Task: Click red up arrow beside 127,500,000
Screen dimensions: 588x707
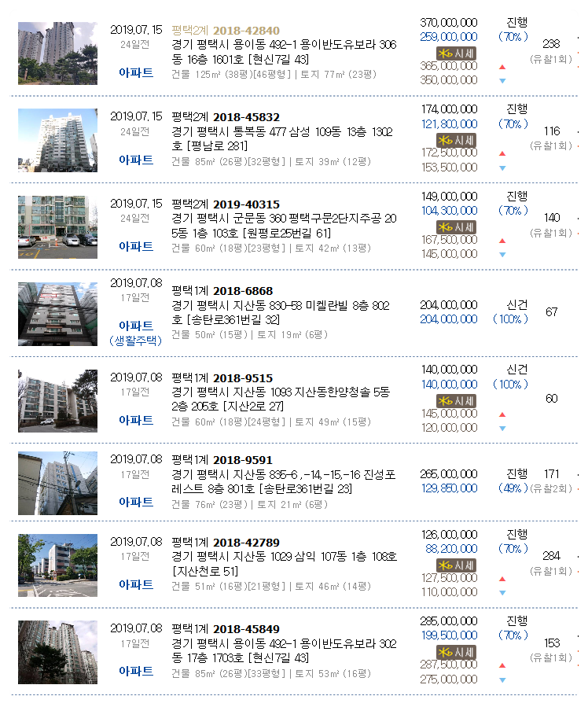Action: [502, 579]
